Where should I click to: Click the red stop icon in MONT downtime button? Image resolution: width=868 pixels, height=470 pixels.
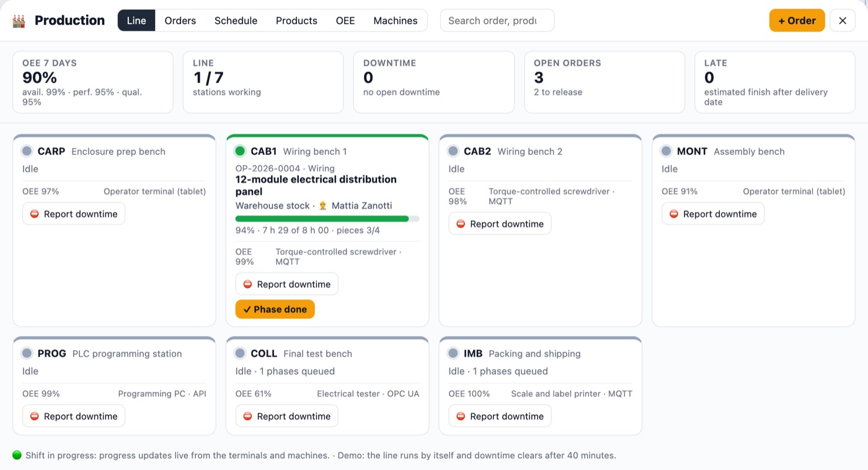674,214
